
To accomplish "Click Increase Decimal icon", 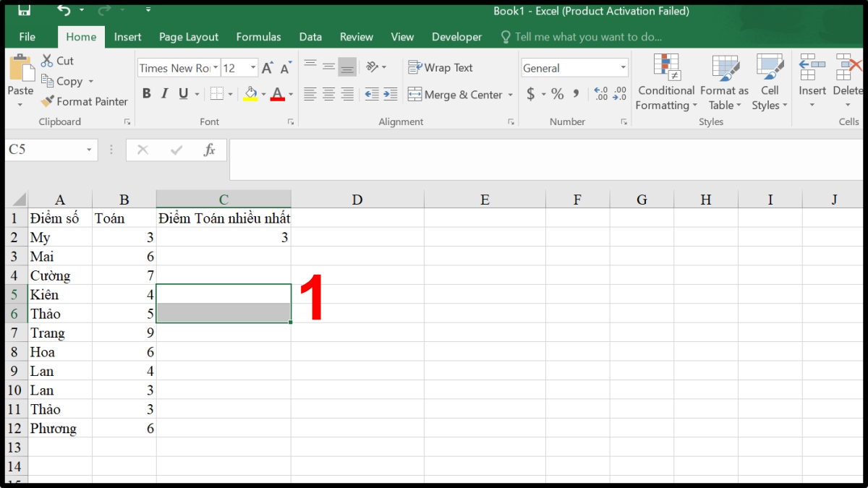I will pyautogui.click(x=600, y=94).
